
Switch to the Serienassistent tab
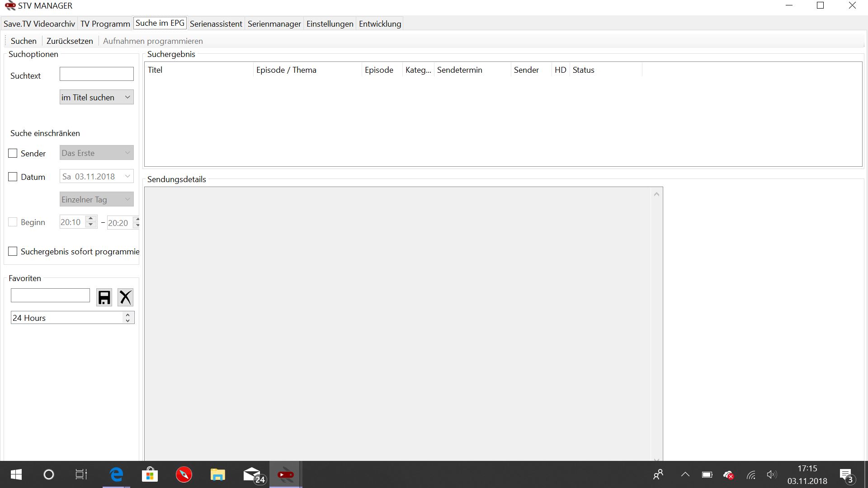click(216, 24)
